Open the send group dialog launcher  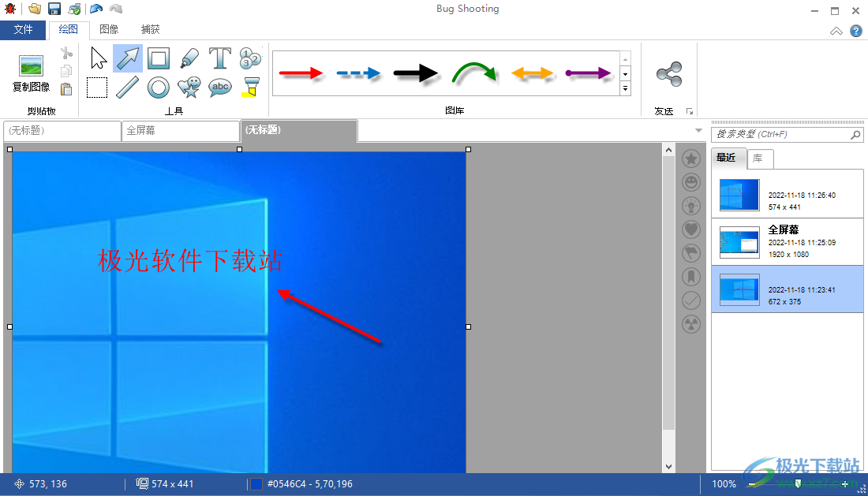pyautogui.click(x=689, y=111)
